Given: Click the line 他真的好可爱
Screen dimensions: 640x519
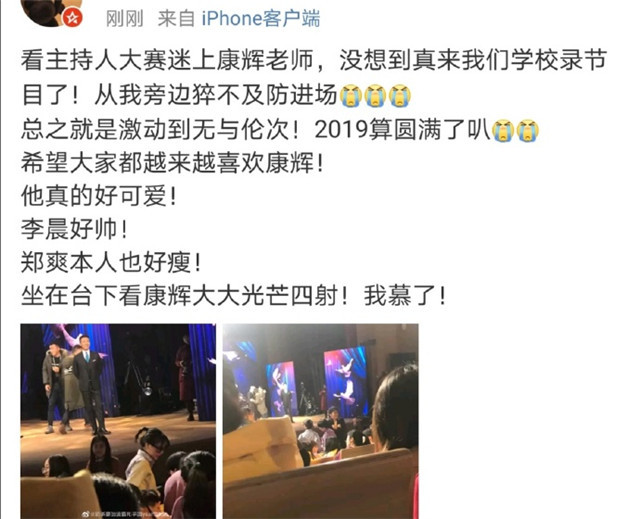Looking at the screenshot, I should pos(99,196).
